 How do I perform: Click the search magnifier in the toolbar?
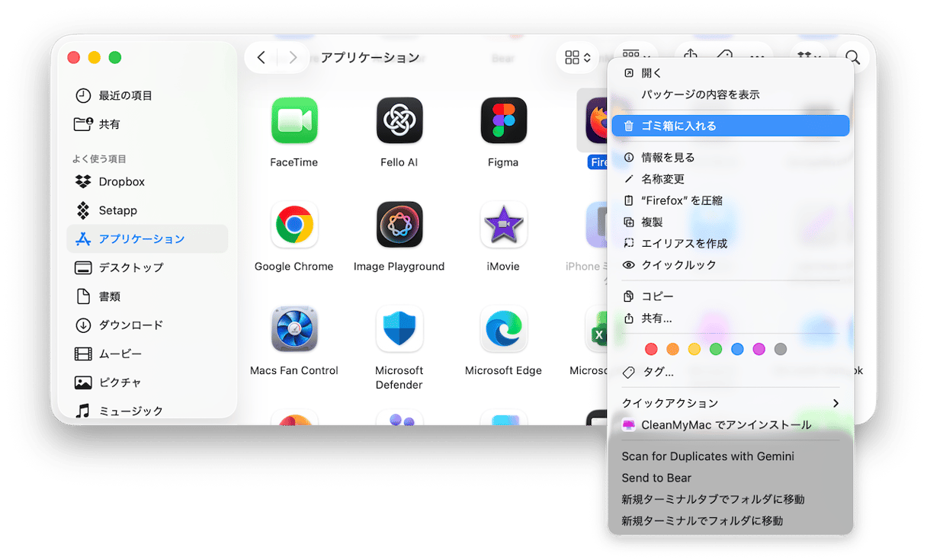point(853,58)
